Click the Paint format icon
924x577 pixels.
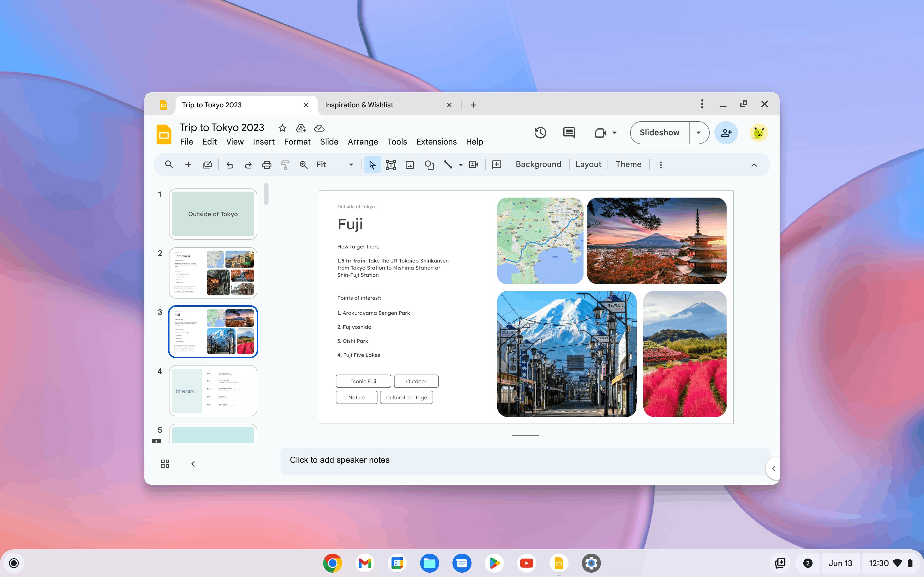point(285,164)
